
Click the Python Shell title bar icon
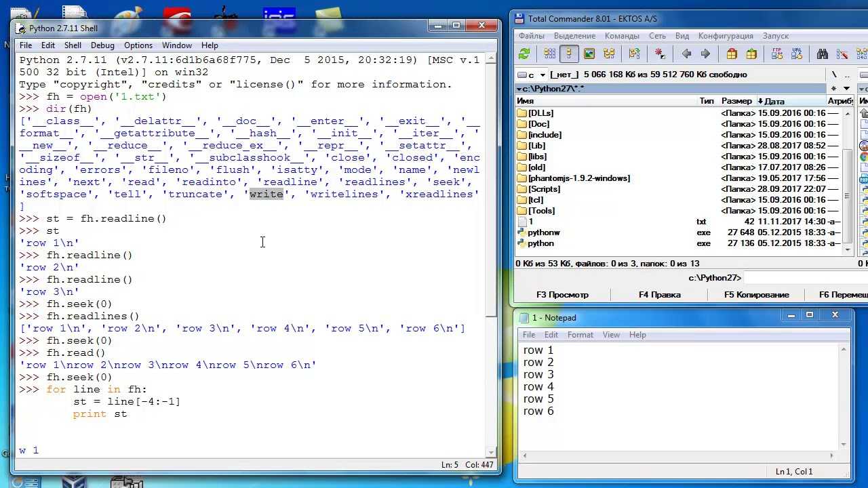(21, 28)
